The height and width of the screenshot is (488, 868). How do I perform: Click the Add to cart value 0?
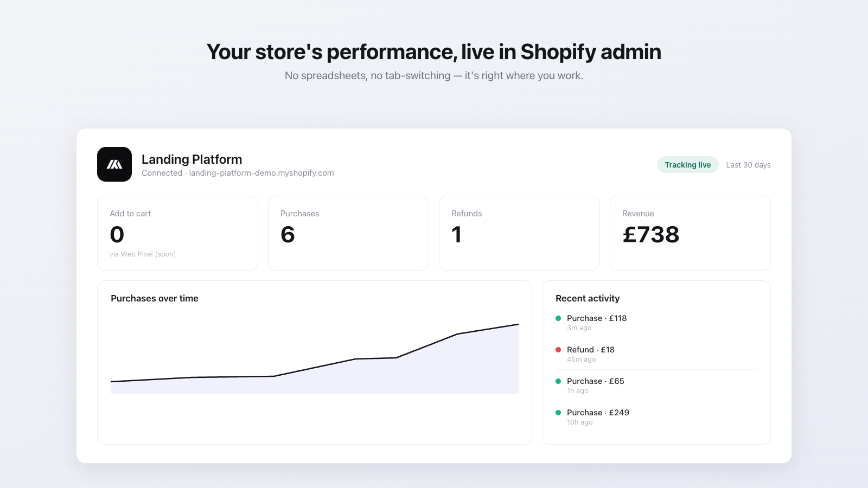(117, 234)
